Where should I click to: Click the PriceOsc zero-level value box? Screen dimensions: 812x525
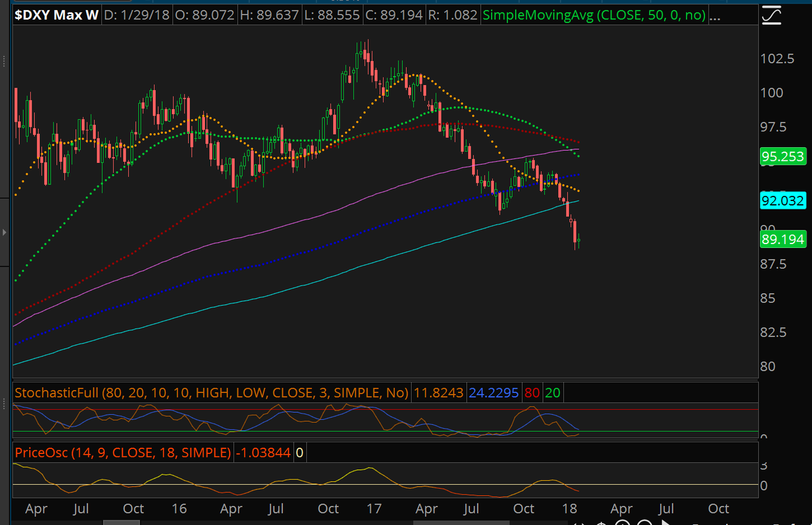click(299, 453)
